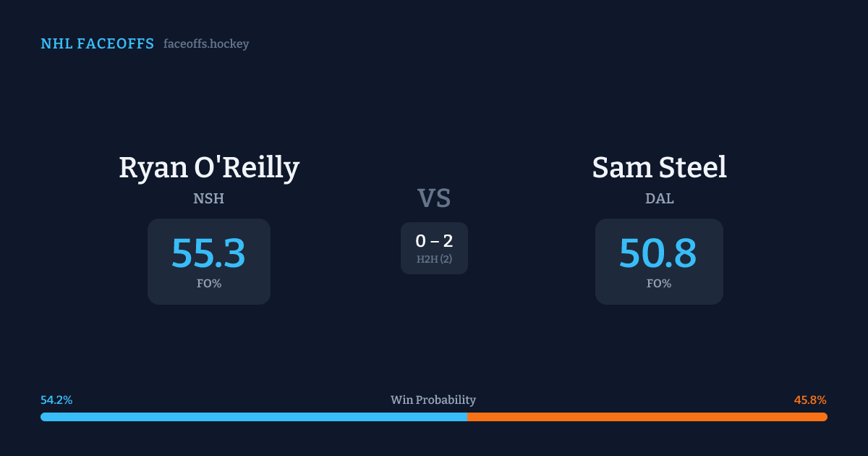
Task: Click the blue segment of probability bar
Action: [x=253, y=417]
